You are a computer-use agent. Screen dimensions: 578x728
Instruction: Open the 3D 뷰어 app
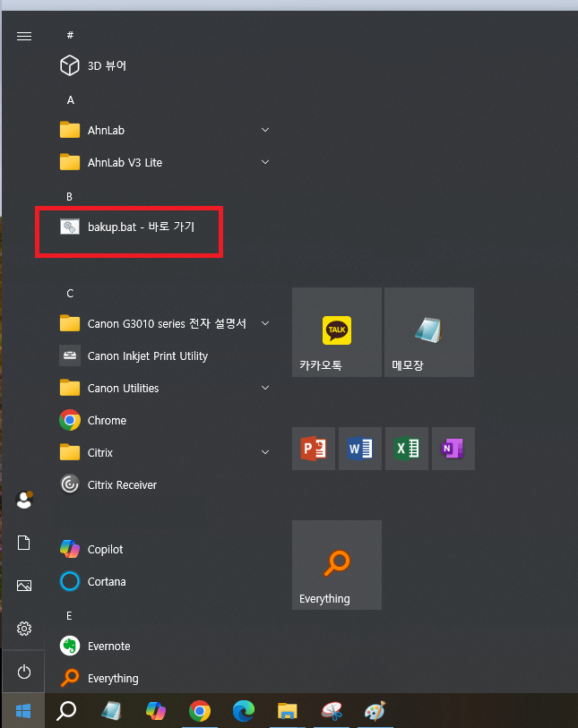click(x=93, y=65)
